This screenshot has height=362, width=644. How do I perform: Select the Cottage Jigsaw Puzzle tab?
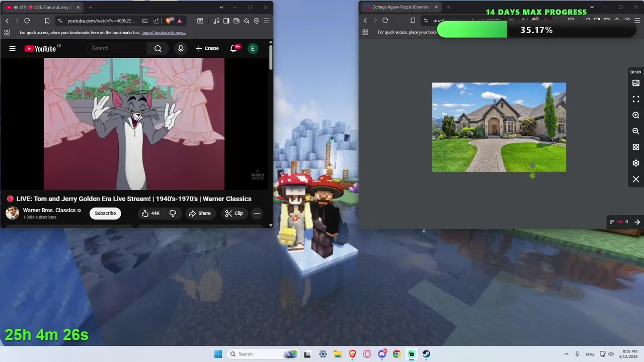click(401, 7)
